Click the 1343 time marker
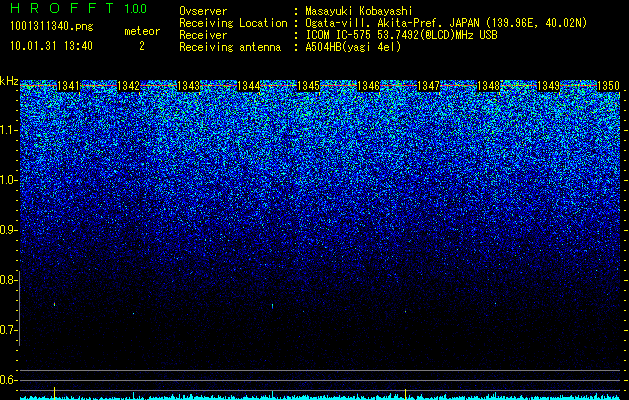629x400 pixels. (188, 86)
